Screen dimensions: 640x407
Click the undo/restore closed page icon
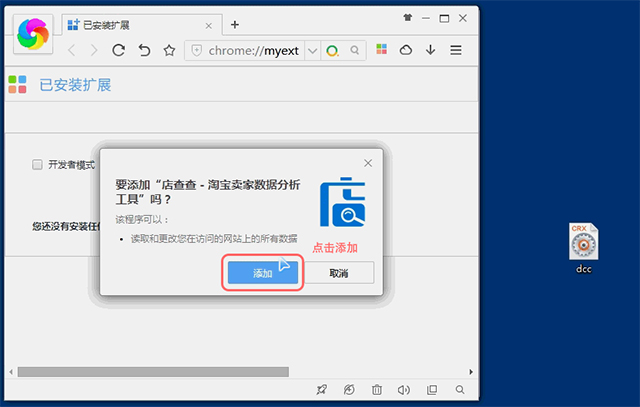point(144,50)
